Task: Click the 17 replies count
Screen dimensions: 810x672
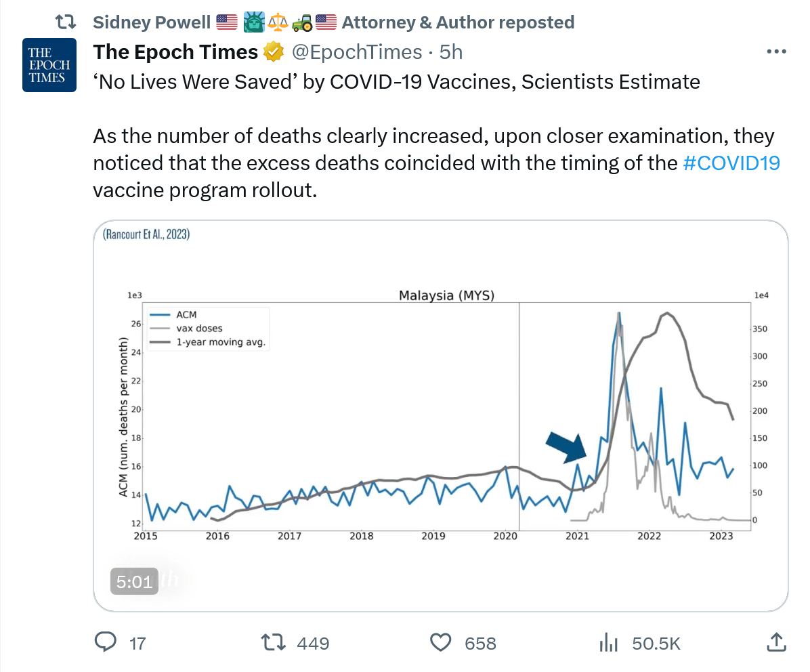Action: click(x=137, y=643)
